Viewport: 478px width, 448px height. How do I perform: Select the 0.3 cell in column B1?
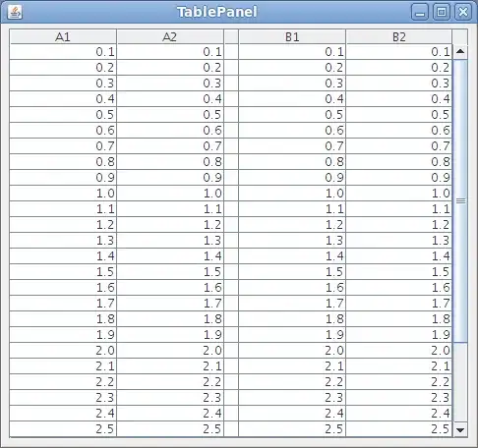pyautogui.click(x=292, y=84)
